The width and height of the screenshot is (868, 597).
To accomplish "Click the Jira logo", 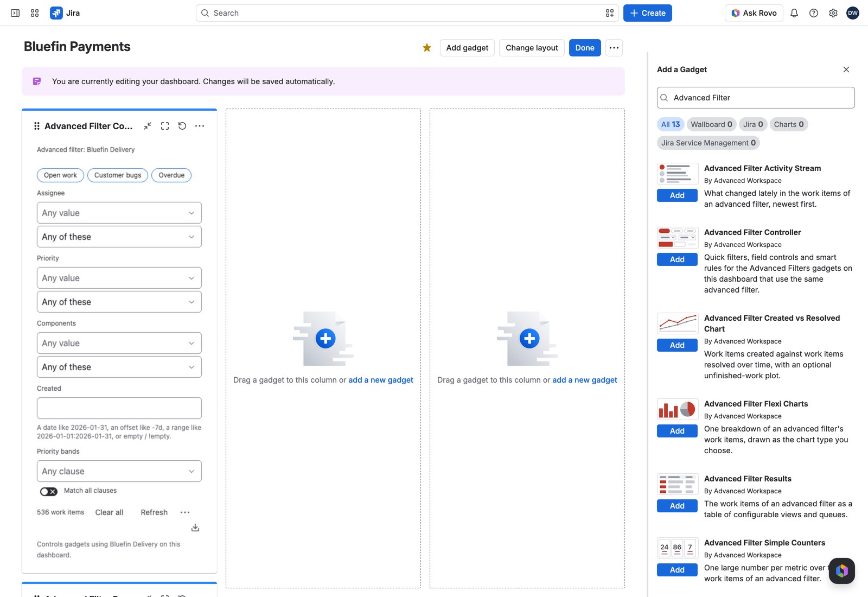I will pyautogui.click(x=65, y=13).
